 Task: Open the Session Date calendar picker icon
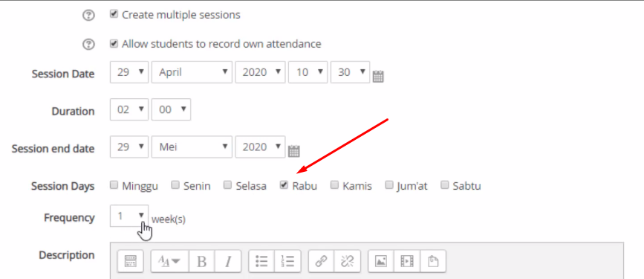pyautogui.click(x=378, y=76)
